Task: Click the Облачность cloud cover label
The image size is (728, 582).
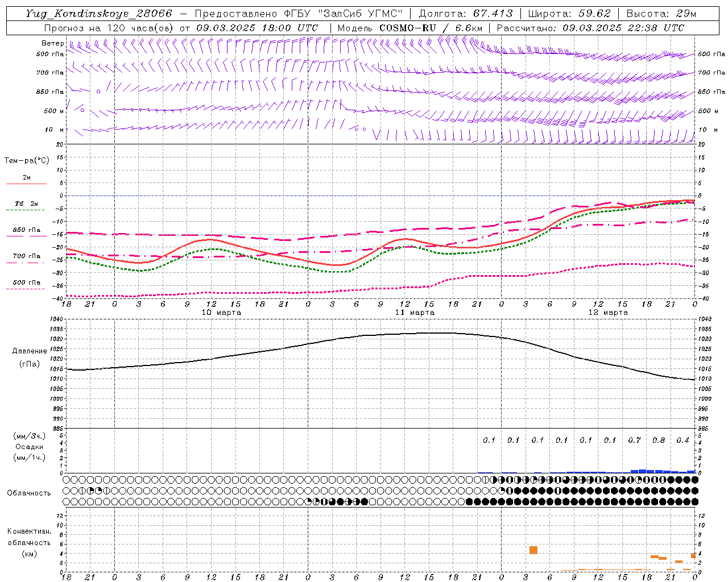Action: [29, 493]
